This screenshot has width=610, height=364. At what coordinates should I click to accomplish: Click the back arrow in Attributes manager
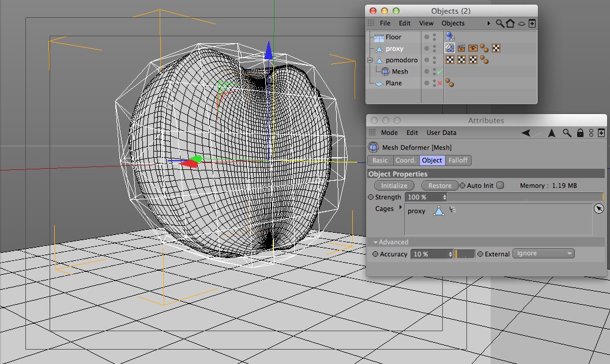[526, 133]
